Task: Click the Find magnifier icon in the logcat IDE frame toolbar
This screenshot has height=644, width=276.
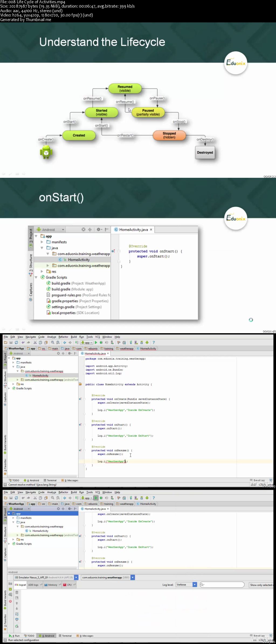Action: 53,498
